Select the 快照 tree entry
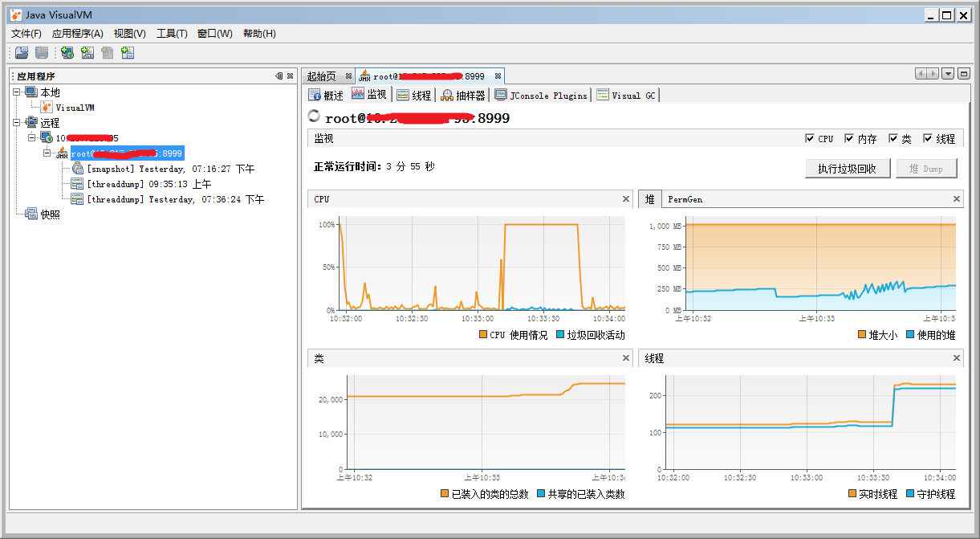 pos(51,214)
